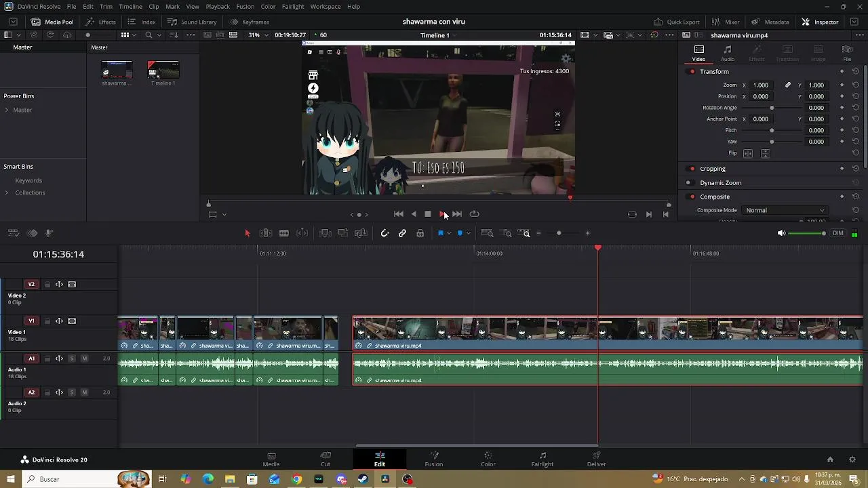Click the Replace Clip toolbar icon

[x=361, y=233]
